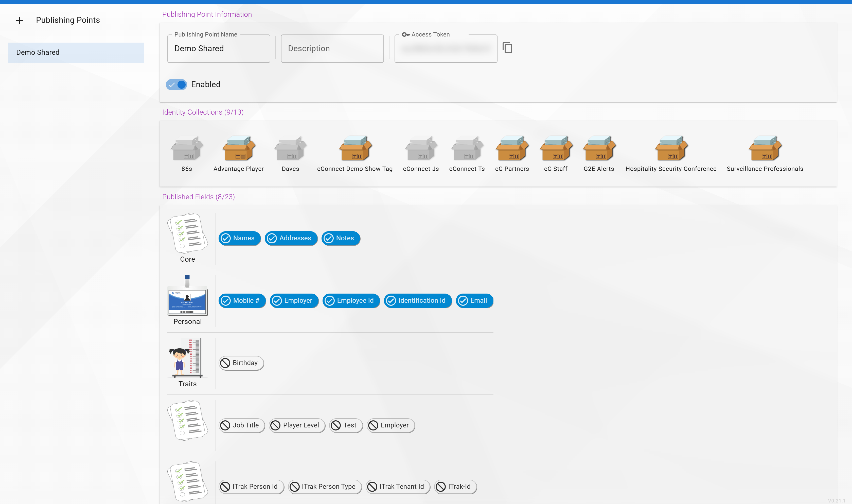Unpublish the Employer chip in Personal row

[294, 301]
